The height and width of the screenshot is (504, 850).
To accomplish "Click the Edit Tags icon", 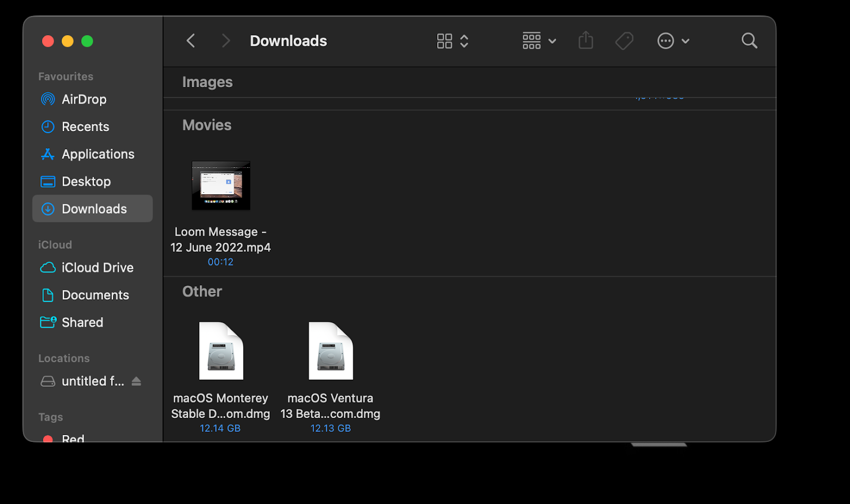I will 624,41.
